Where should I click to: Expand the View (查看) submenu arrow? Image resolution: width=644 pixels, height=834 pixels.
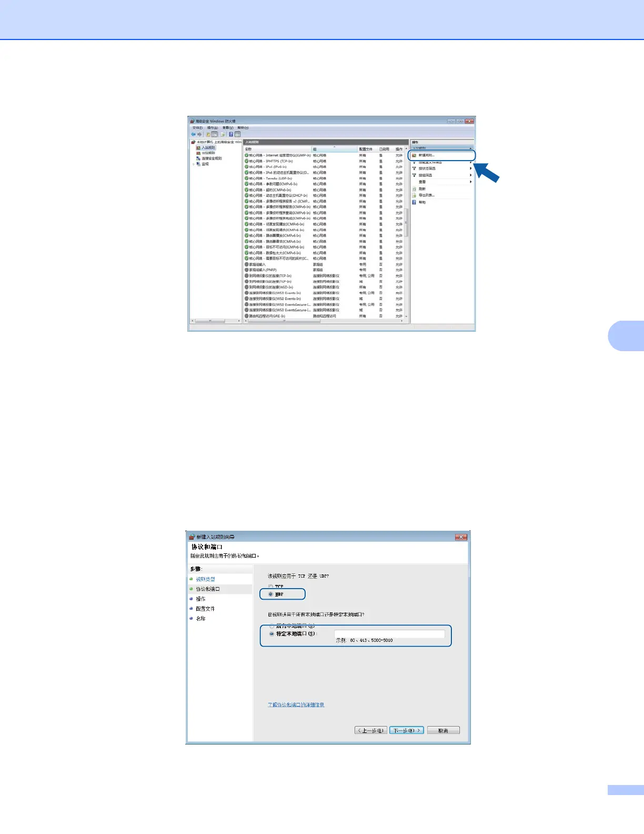tap(470, 182)
